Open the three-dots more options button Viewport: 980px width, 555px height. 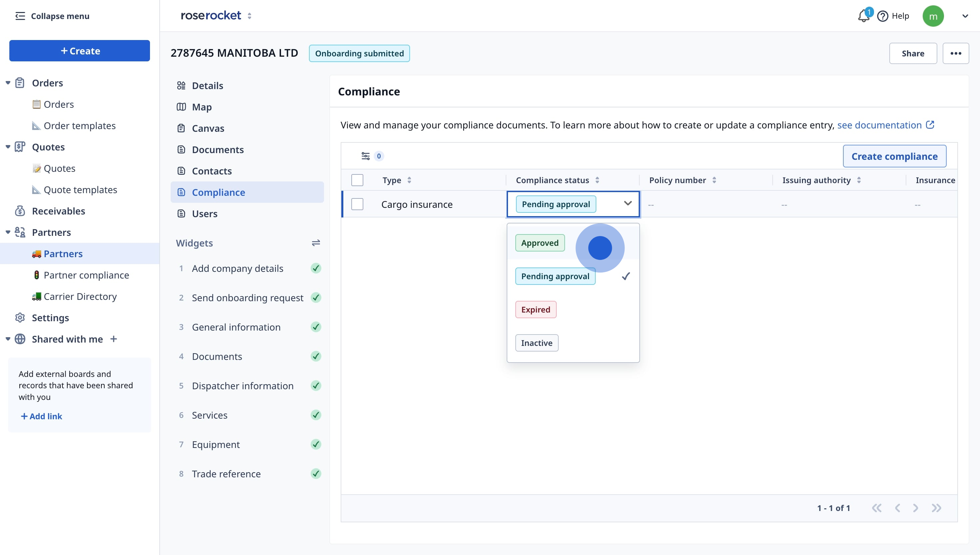[x=955, y=53]
